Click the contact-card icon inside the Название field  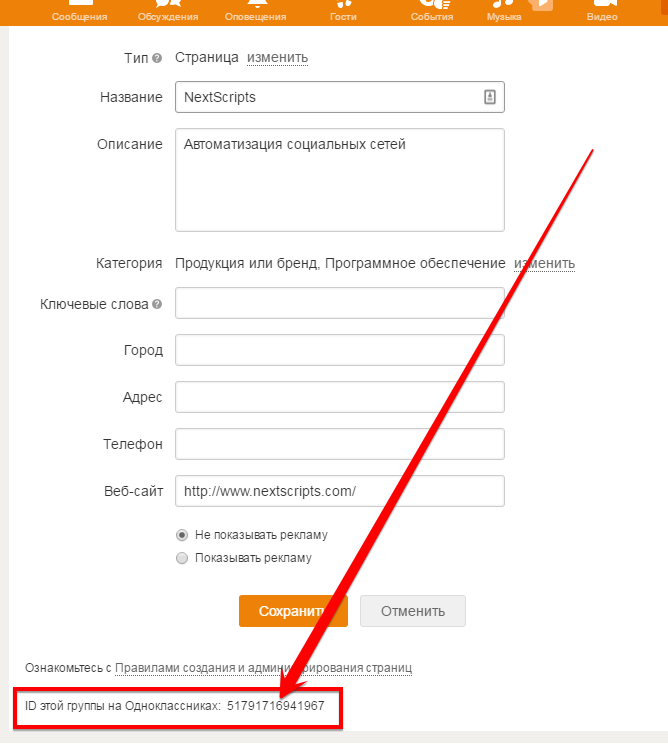[x=490, y=97]
